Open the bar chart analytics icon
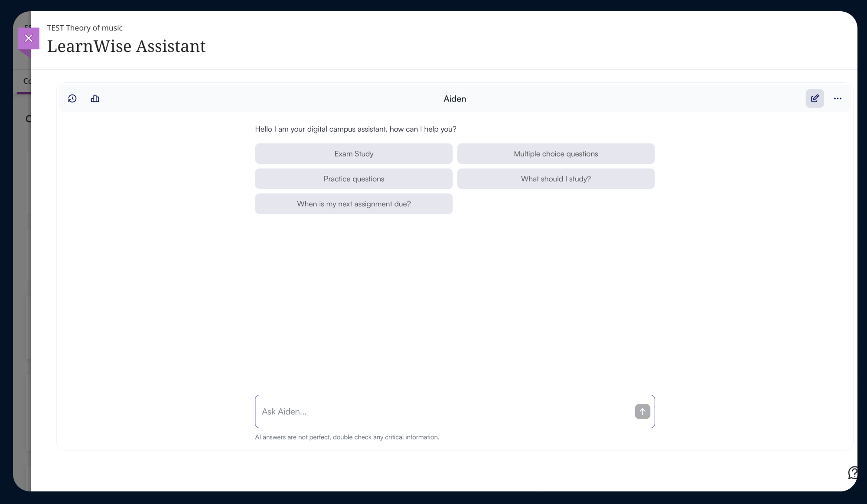 click(x=95, y=99)
